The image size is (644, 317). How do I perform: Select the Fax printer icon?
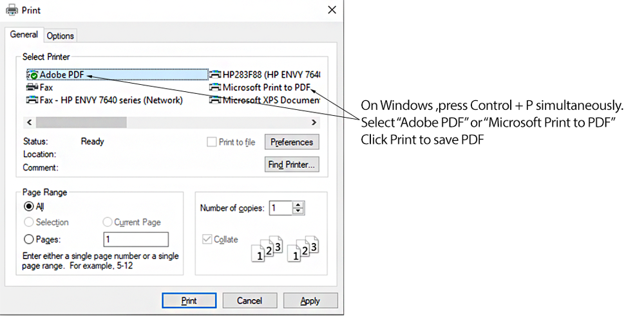32,87
